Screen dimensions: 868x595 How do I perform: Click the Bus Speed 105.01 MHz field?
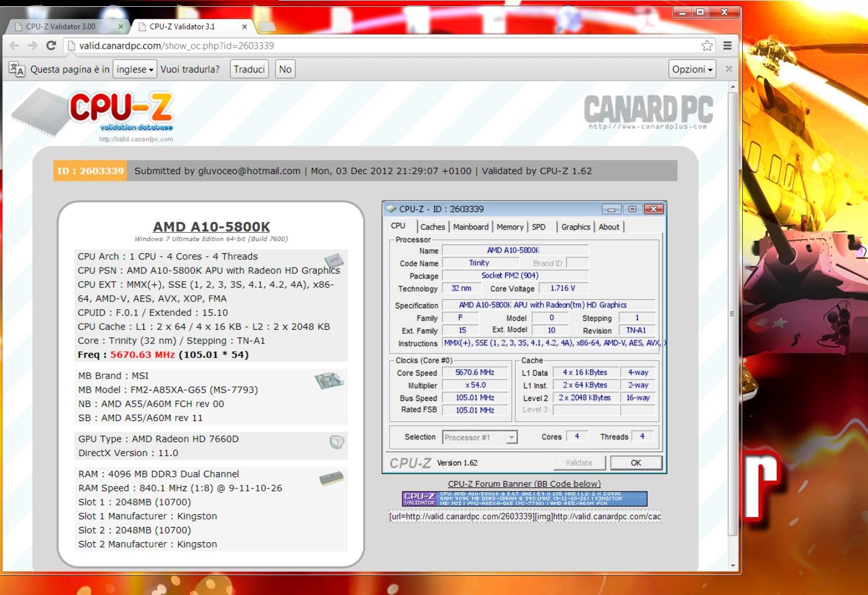tap(475, 398)
